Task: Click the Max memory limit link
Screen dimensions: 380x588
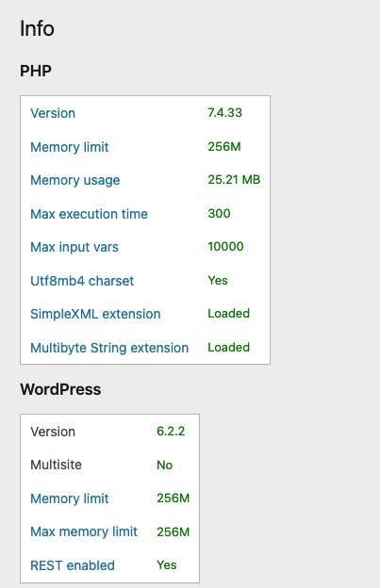Action: (x=84, y=531)
